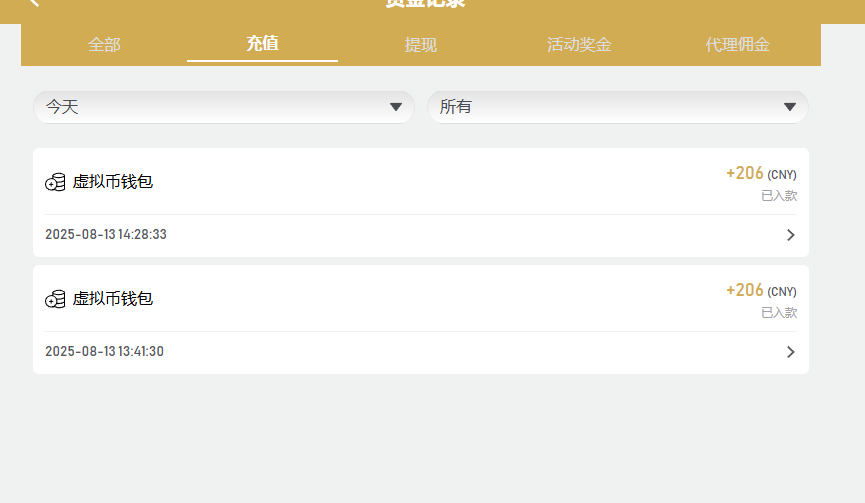Click the timestamp 2025-08-13 13:41:30
The height and width of the screenshot is (503, 865).
tap(105, 352)
